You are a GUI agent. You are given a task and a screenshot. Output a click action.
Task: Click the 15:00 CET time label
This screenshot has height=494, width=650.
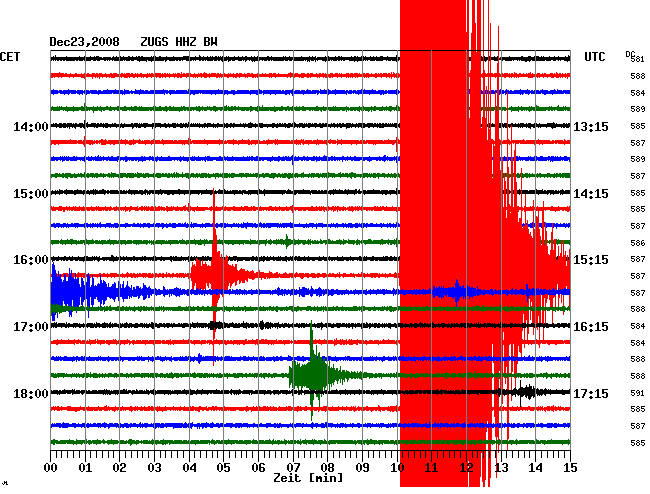pyautogui.click(x=31, y=194)
